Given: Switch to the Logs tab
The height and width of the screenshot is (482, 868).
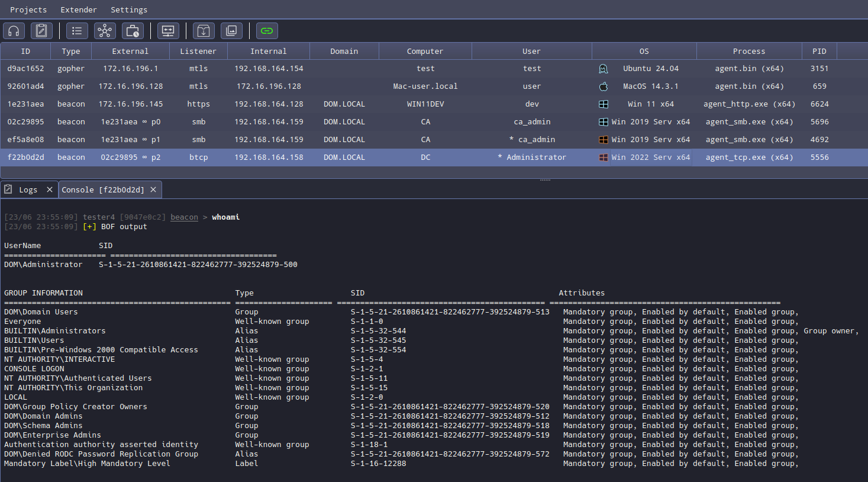Looking at the screenshot, I should coord(28,189).
